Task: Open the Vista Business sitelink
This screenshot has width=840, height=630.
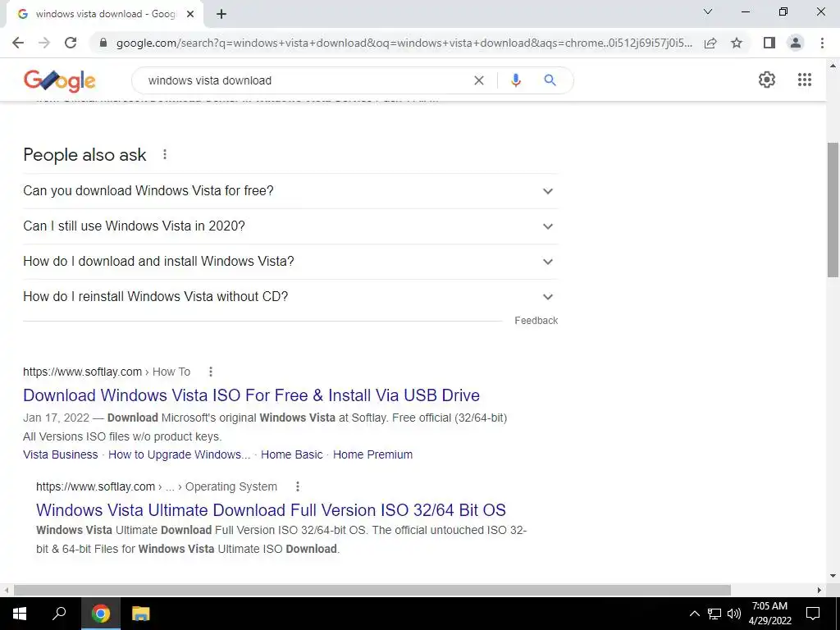Action: (61, 454)
